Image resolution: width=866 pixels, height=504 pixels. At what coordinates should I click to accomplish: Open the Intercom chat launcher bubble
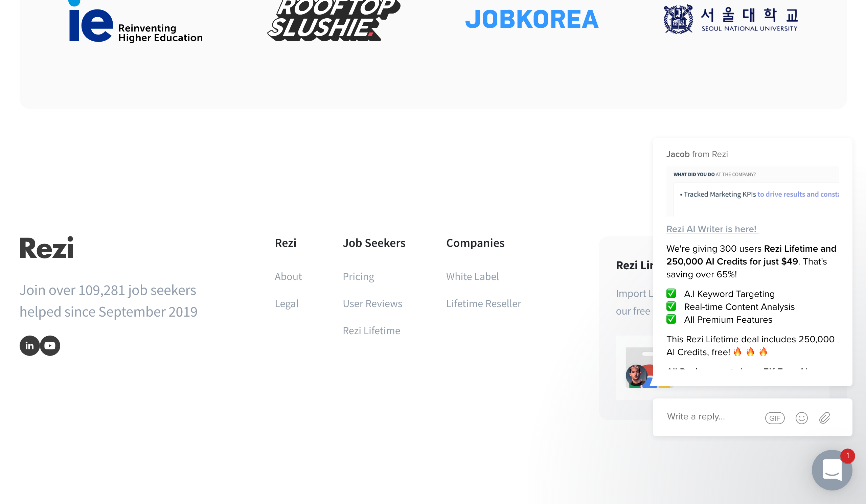click(831, 470)
